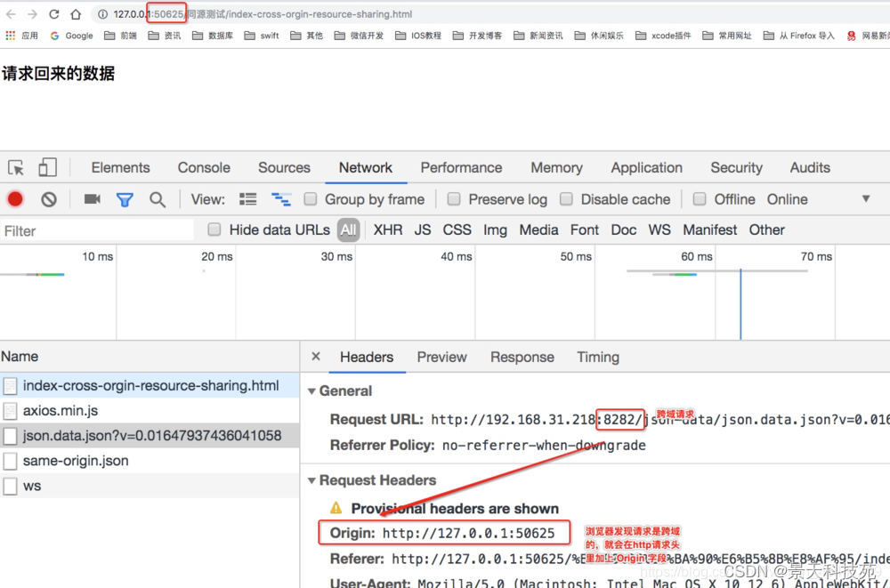Capture screenshots with the camera icon
Viewport: 890px width, 588px height.
coord(92,199)
